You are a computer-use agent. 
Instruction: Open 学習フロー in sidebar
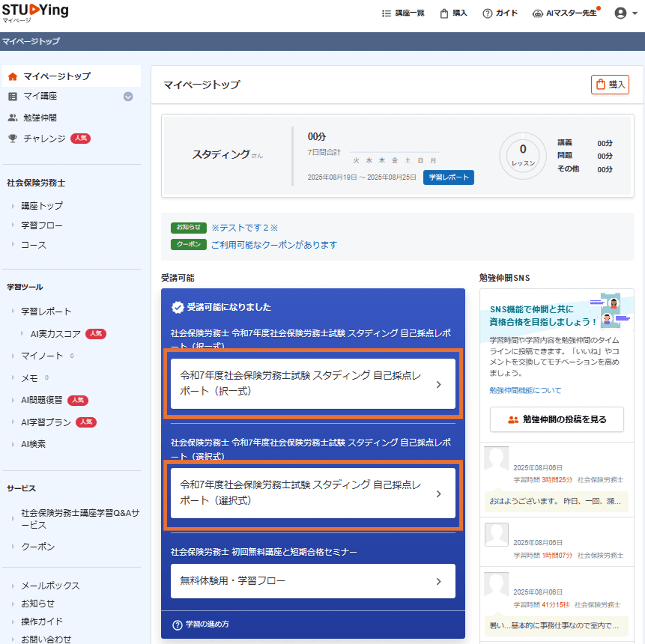click(42, 225)
